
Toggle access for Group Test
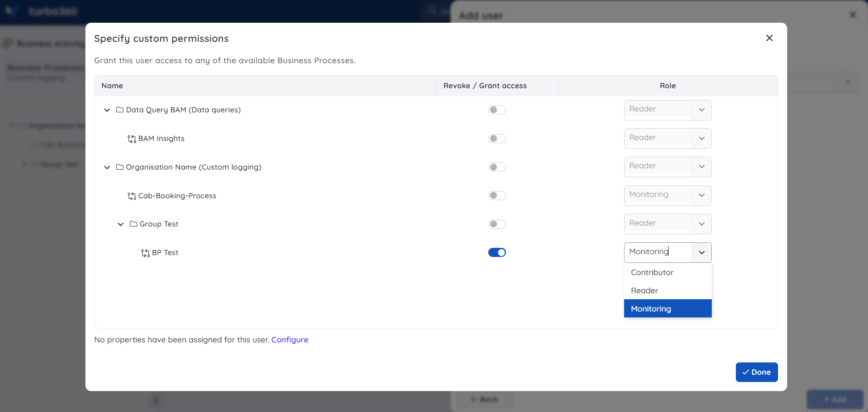pos(497,224)
